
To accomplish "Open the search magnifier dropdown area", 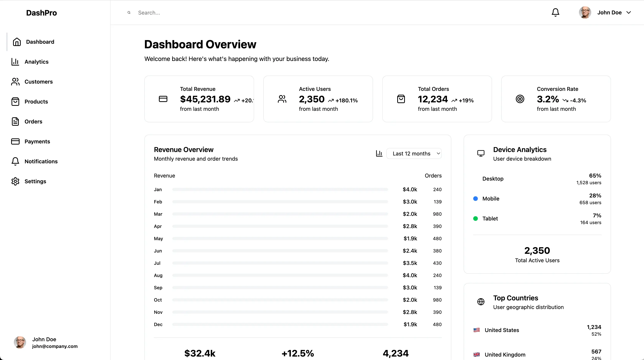I will coord(129,12).
